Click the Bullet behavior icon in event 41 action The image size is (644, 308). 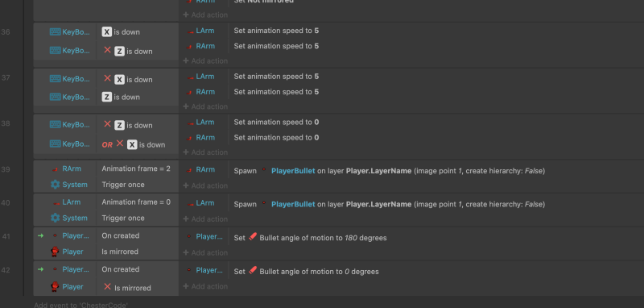[253, 237]
